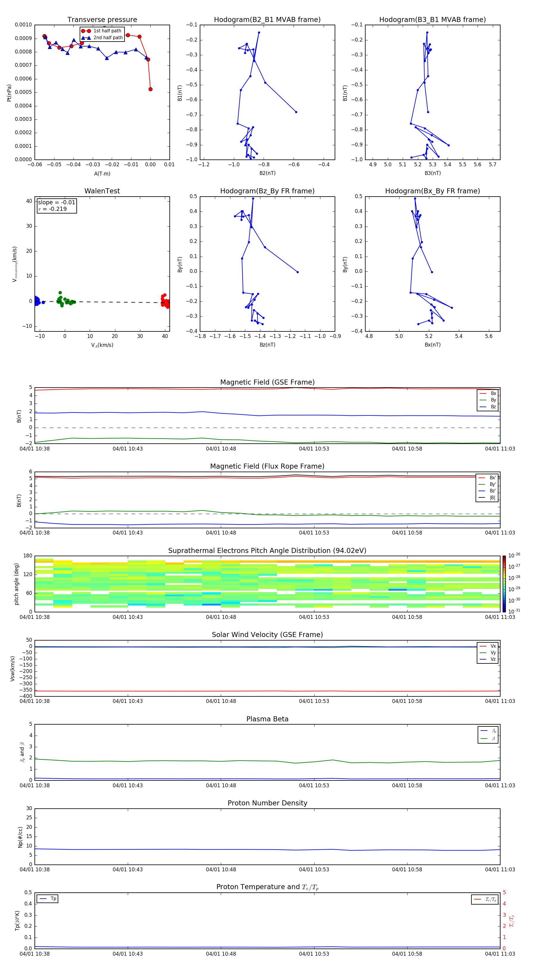Click the "Np(#/cc)" y-axis label
The image size is (535, 980).
click(x=20, y=837)
